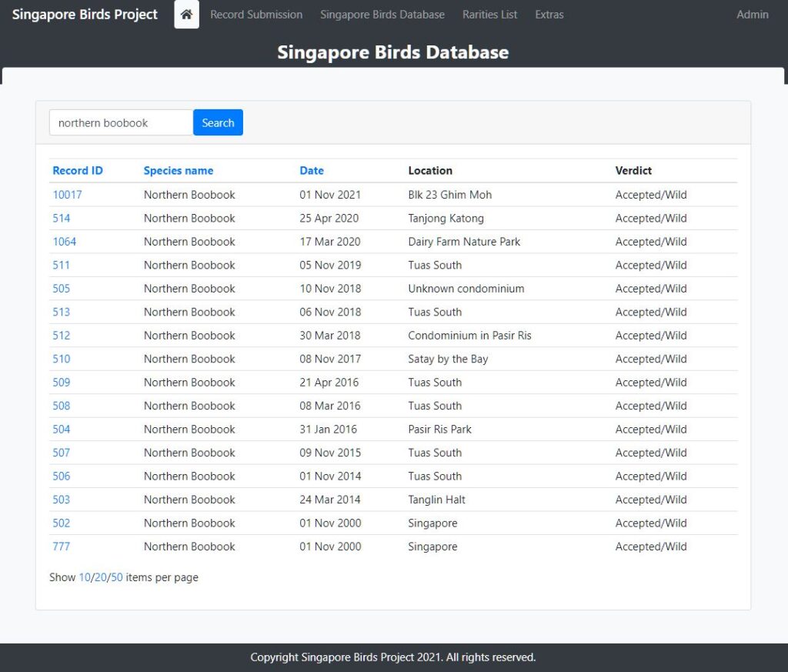This screenshot has height=672, width=788.
Task: Click the home icon in navbar
Action: 186,15
